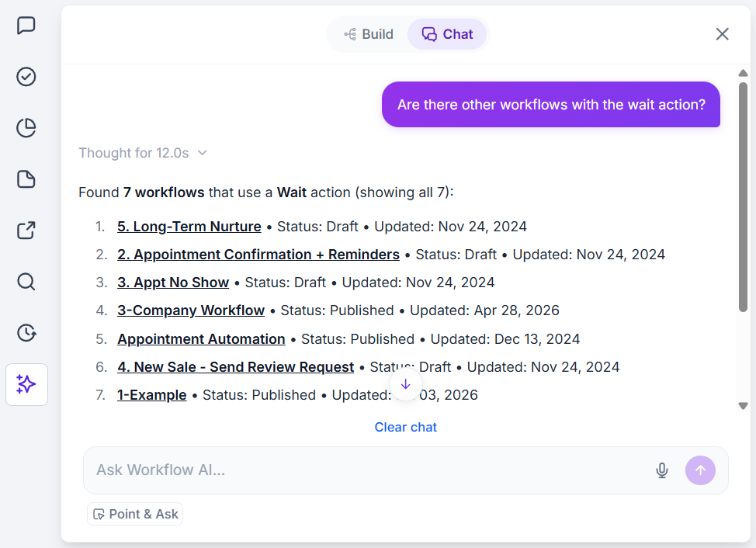This screenshot has width=756, height=548.
Task: Click the purple send arrow button
Action: (x=700, y=470)
